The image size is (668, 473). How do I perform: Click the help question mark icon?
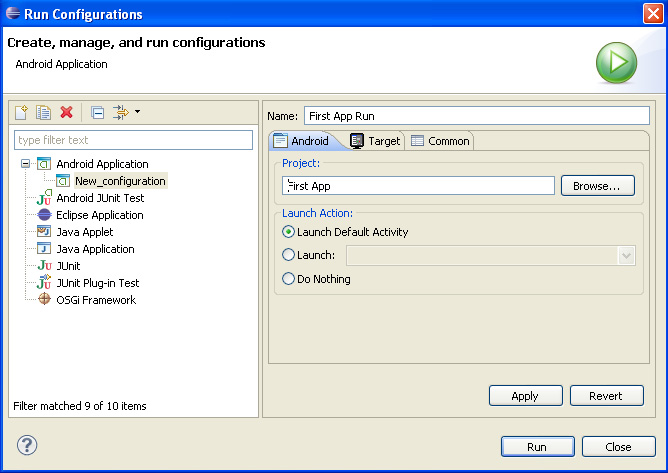tap(28, 446)
